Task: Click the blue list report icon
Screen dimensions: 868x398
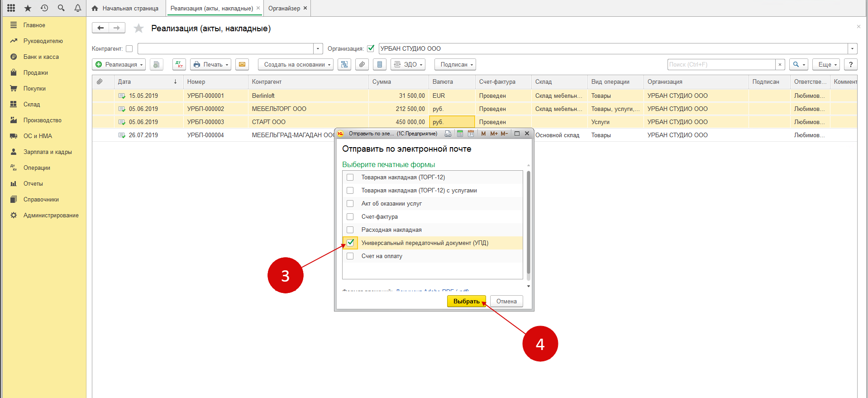Action: (380, 64)
